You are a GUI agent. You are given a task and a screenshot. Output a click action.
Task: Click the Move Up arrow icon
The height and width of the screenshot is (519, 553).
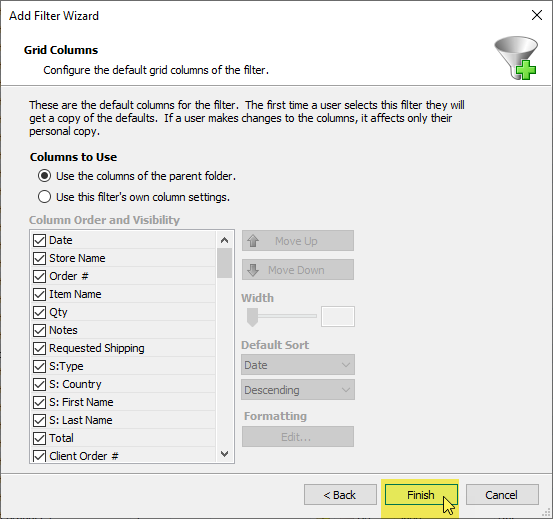pyautogui.click(x=253, y=241)
